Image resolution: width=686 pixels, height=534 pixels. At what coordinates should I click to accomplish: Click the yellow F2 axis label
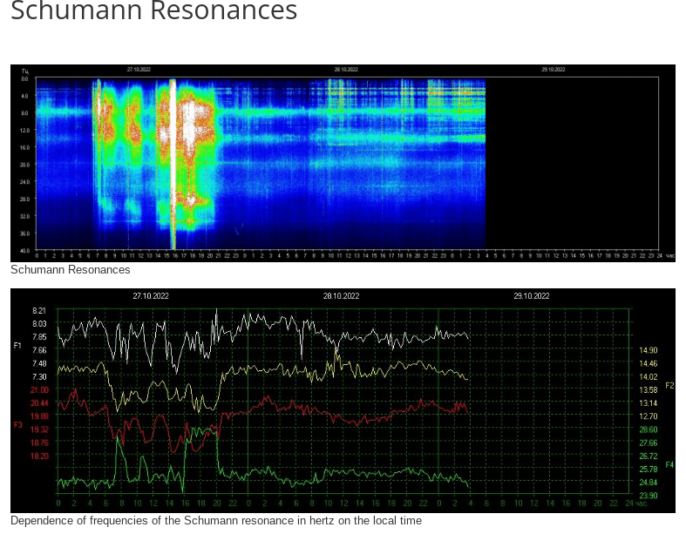point(670,385)
